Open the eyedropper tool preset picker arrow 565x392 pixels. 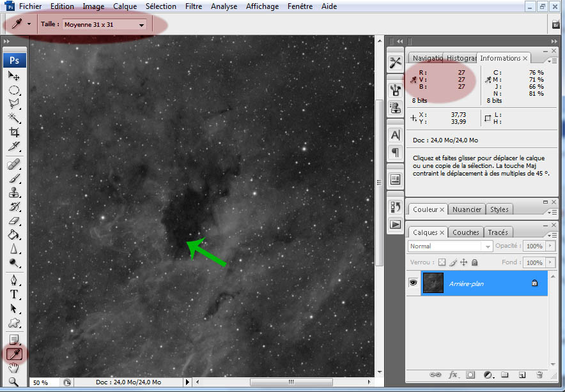29,24
